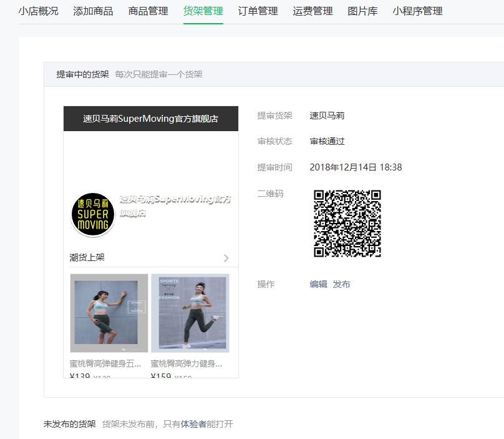Click the 未发布的货架 heading
The image size is (504, 439).
pos(70,424)
